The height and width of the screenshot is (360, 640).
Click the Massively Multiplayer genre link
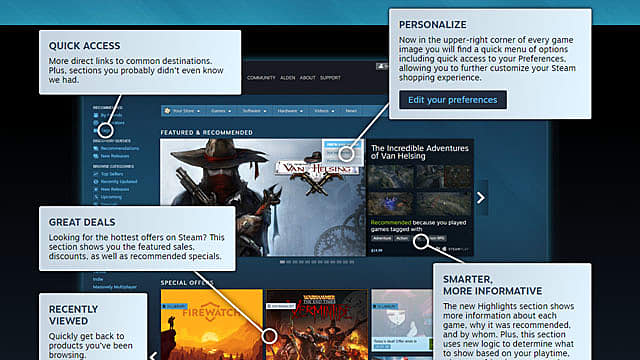pos(115,287)
